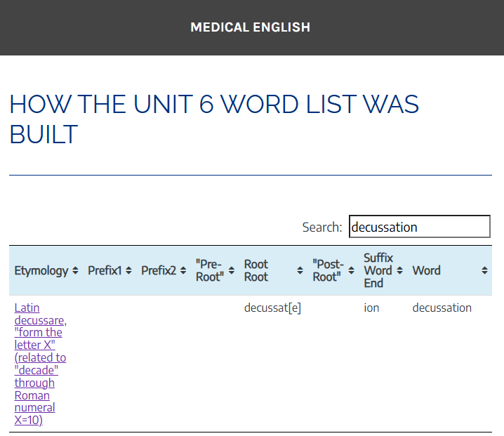Select the decussation word cell
Viewport: 504px width, 436px height.
(442, 308)
